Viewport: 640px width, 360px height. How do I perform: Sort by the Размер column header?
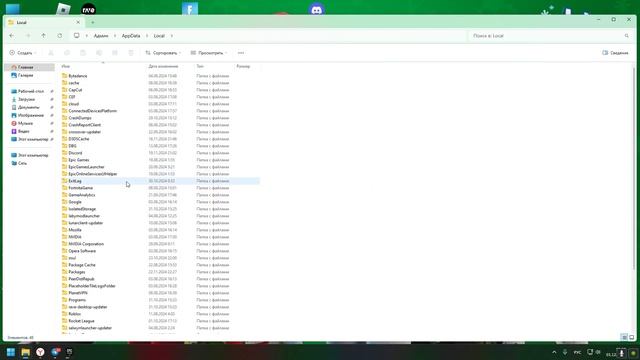point(243,66)
